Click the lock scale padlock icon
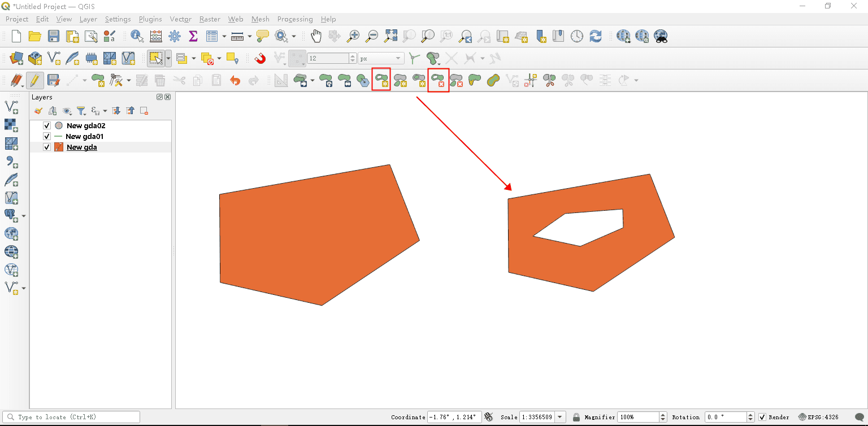The image size is (868, 426). 576,417
